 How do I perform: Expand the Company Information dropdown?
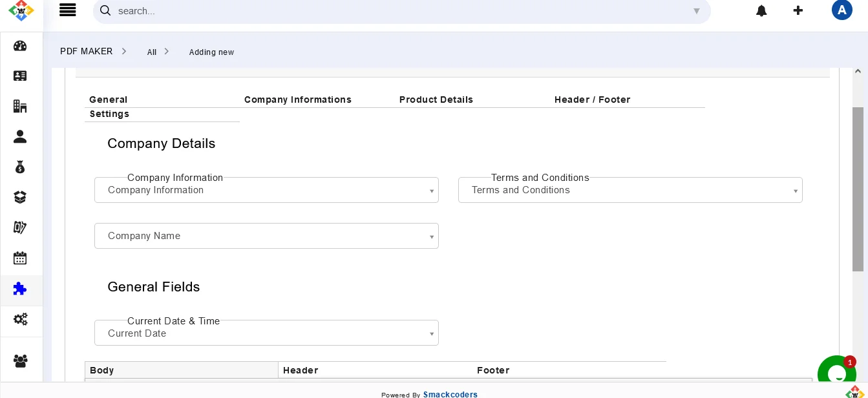click(266, 190)
